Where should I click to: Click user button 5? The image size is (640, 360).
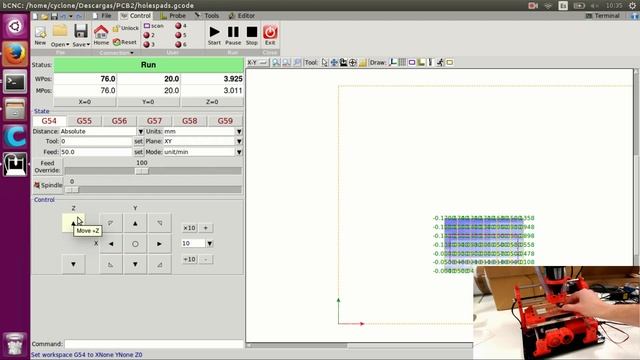coord(180,35)
